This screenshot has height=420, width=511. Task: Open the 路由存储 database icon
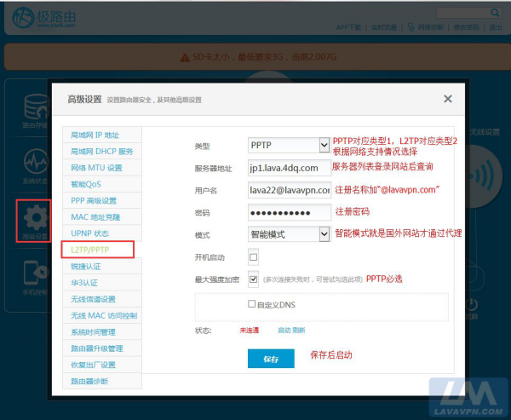click(x=37, y=106)
